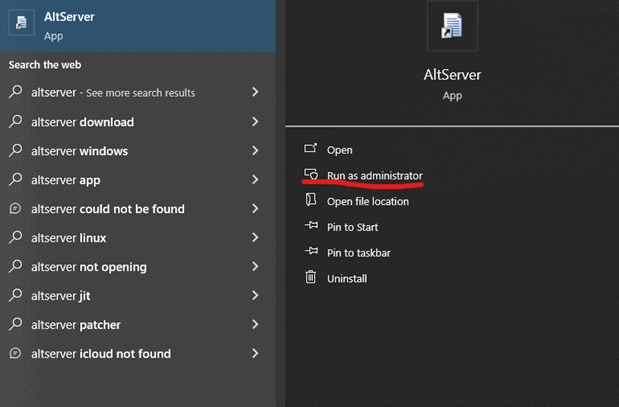This screenshot has width=619, height=407.
Task: Select Run as administrator option
Action: coord(374,176)
